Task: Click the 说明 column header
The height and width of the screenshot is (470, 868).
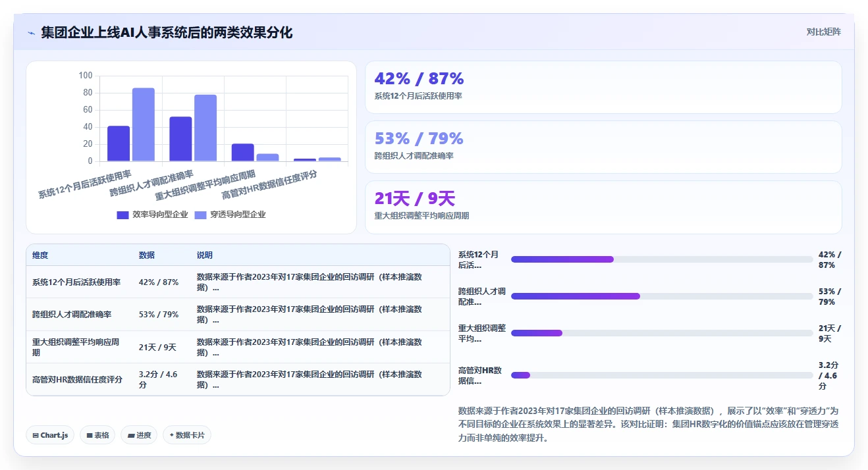Action: (205, 255)
